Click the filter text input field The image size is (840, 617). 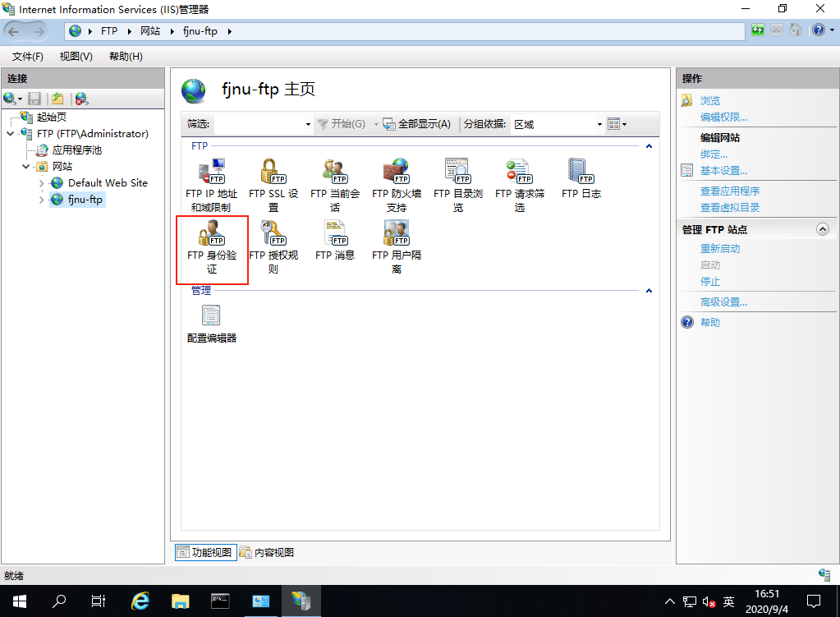(259, 124)
